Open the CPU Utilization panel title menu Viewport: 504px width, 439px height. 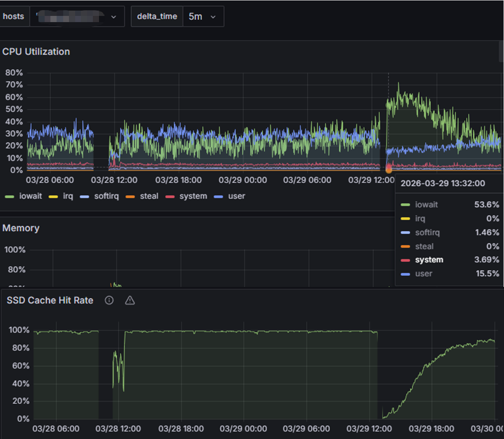pos(36,52)
